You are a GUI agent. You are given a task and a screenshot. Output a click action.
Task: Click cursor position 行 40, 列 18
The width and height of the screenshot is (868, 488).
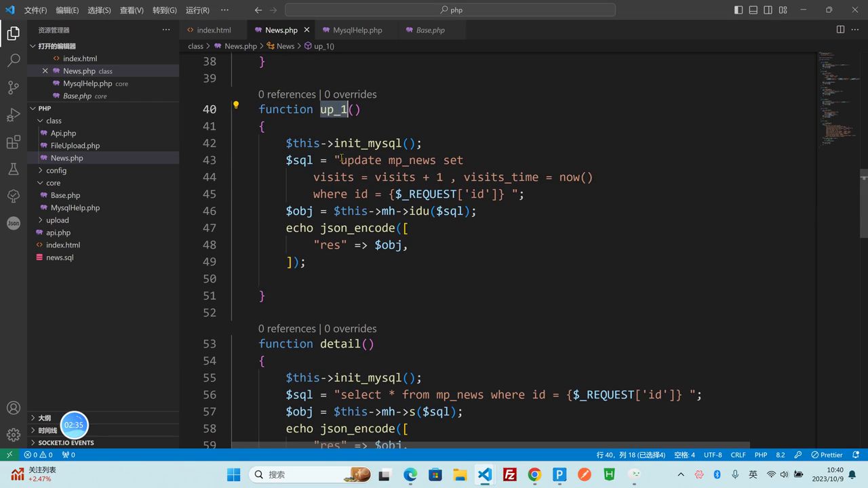pyautogui.click(x=631, y=455)
